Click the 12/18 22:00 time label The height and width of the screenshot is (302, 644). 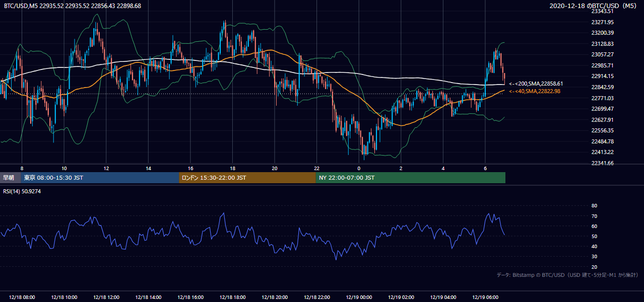(x=316, y=297)
